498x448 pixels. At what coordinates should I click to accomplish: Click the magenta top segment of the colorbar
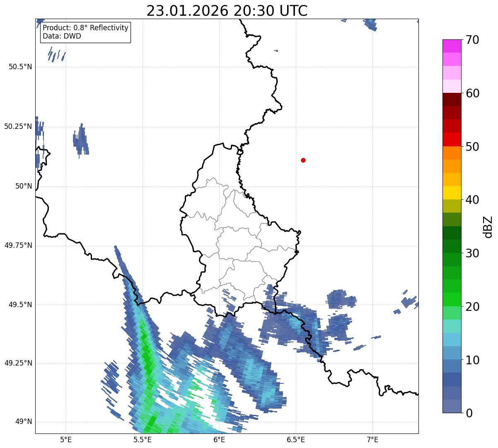click(452, 46)
